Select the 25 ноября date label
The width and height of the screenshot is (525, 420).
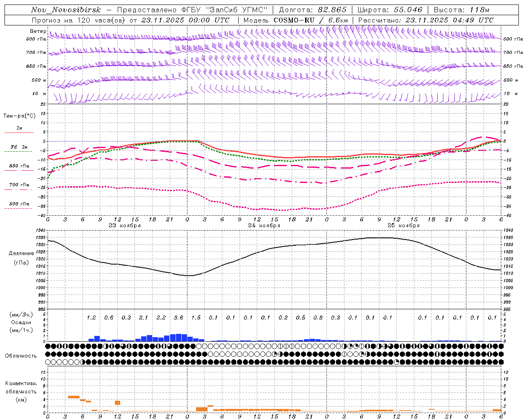[x=404, y=226]
